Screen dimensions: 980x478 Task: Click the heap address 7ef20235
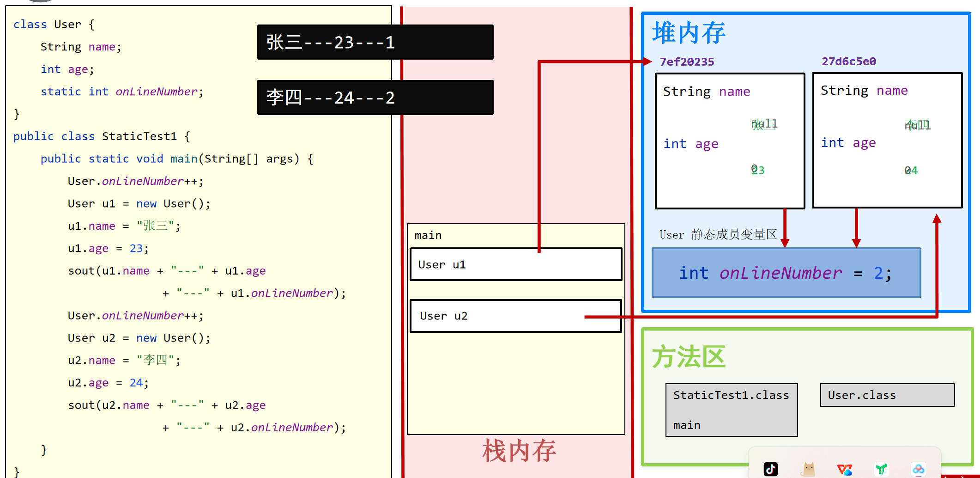[x=687, y=62]
